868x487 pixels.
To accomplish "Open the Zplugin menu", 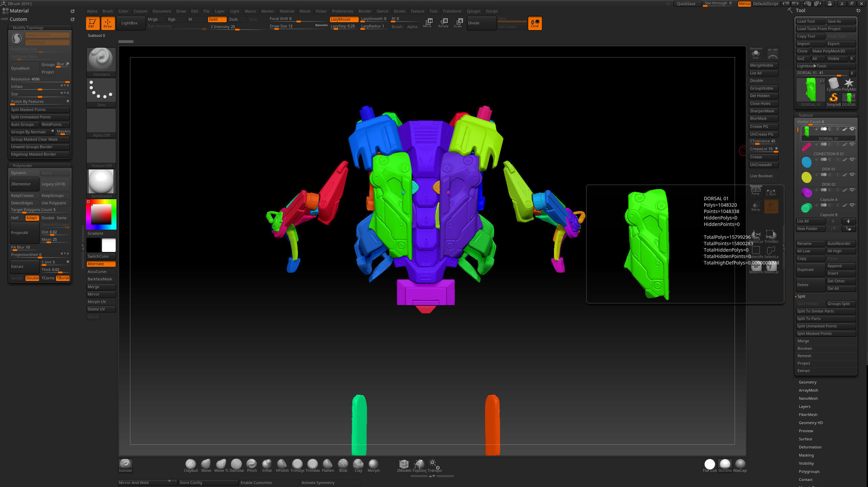I will pyautogui.click(x=473, y=11).
